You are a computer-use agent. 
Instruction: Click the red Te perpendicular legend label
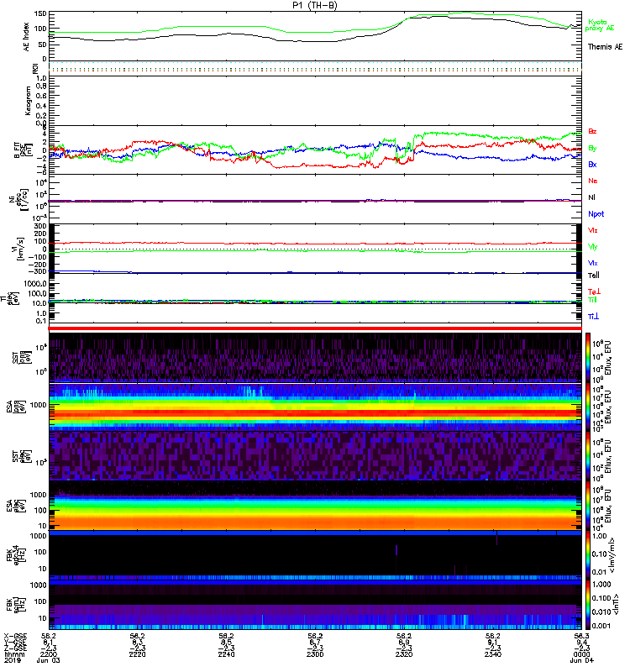[594, 291]
